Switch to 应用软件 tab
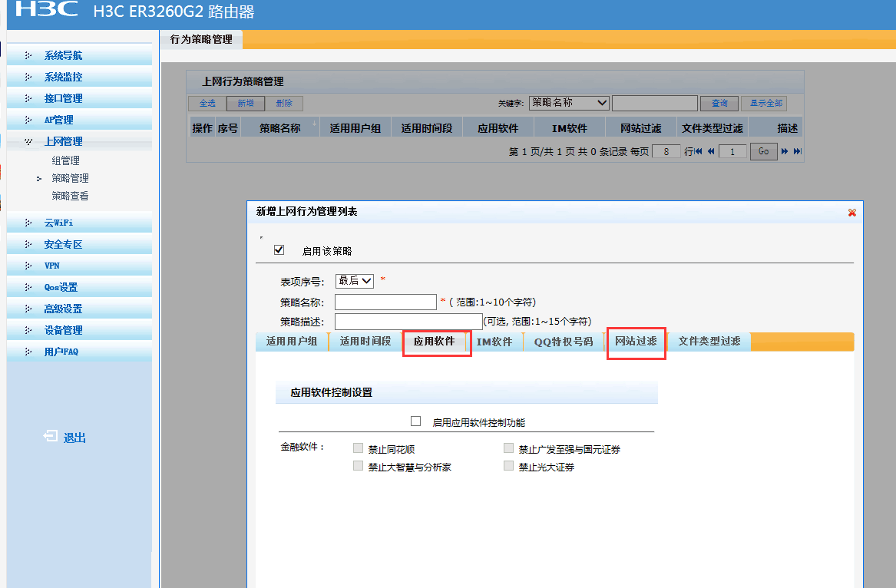 tap(435, 341)
